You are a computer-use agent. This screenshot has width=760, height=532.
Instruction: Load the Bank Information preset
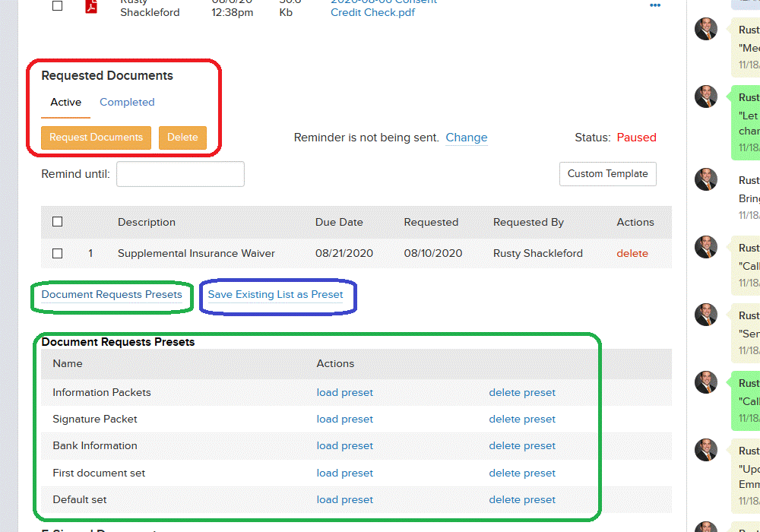coord(344,446)
